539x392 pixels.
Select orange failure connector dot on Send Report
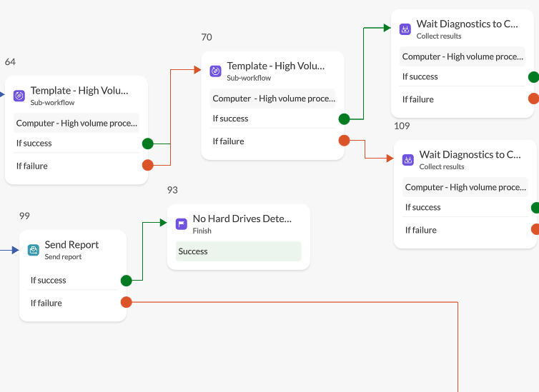(x=127, y=303)
